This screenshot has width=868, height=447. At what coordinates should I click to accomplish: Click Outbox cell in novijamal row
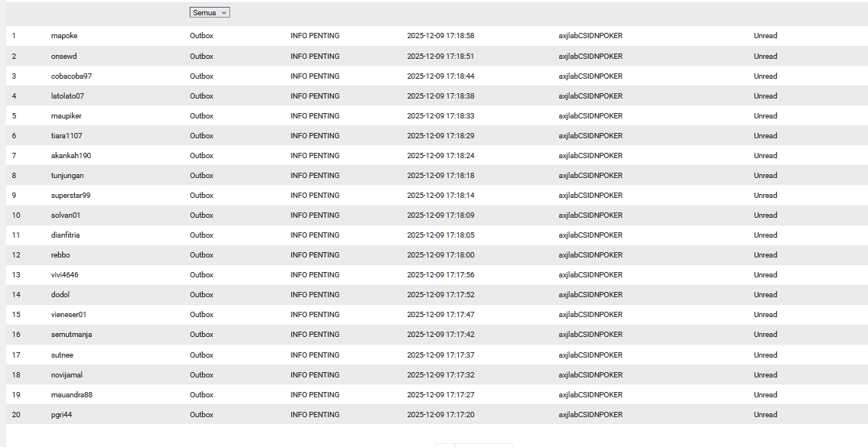pyautogui.click(x=201, y=376)
